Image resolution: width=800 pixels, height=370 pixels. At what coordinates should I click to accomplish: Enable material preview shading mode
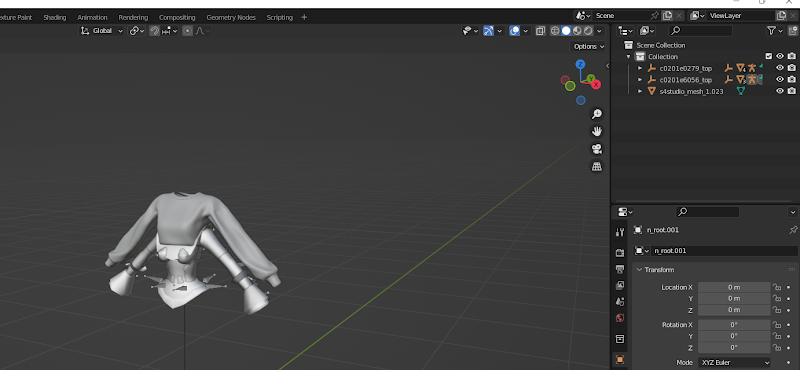(x=577, y=31)
